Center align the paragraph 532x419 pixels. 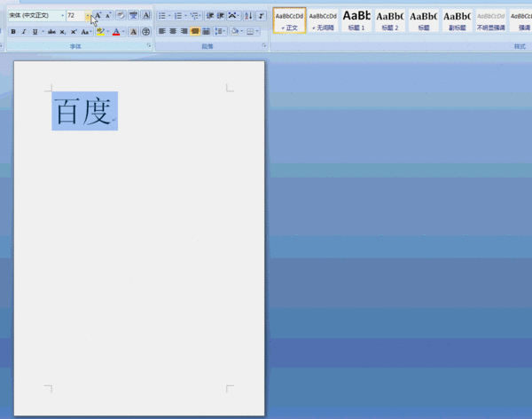click(x=173, y=32)
